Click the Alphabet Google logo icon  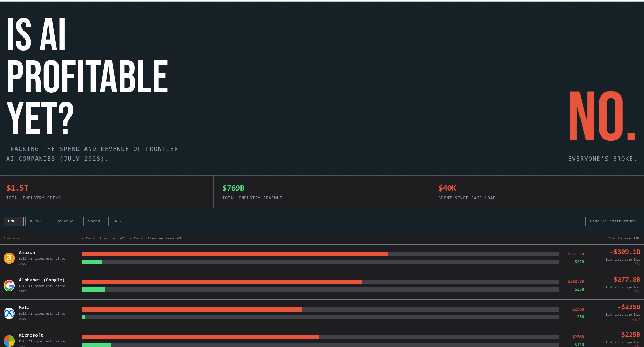point(9,286)
